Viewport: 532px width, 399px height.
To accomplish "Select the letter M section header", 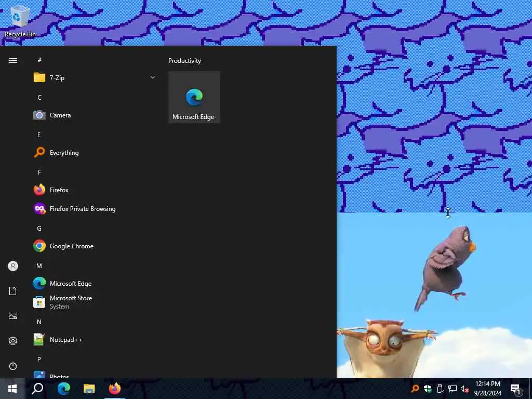I will [39, 265].
